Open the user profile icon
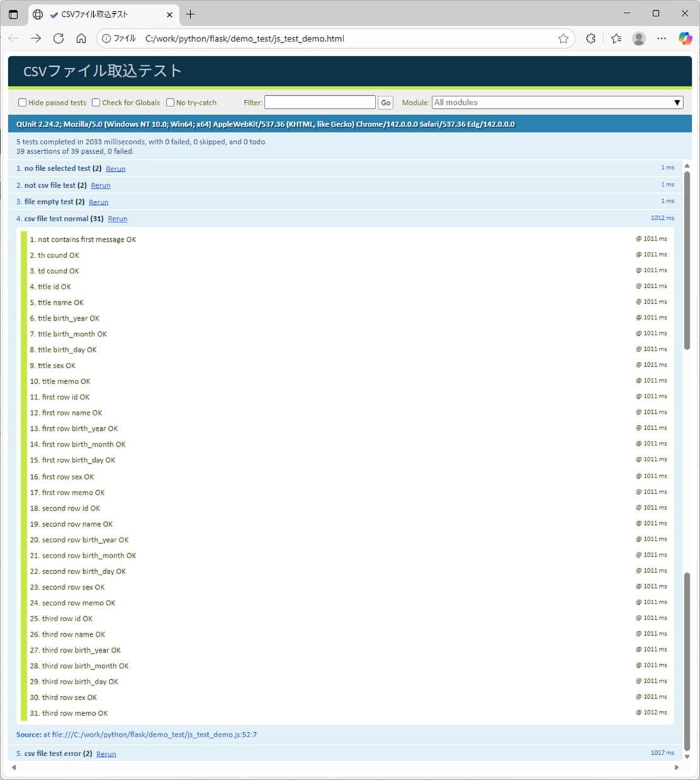Viewport: 700px width, 780px height. point(639,38)
